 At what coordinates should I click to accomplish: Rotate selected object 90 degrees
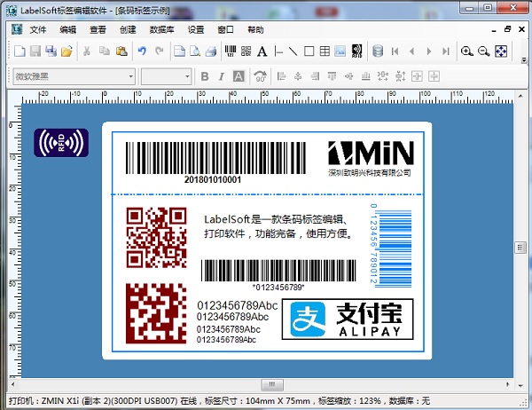tap(261, 76)
